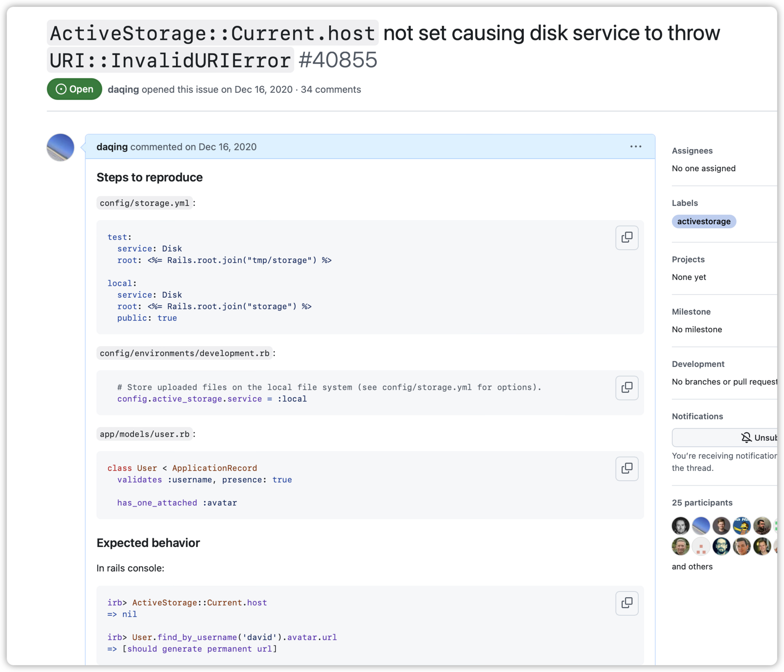Click the 'Steps to reproduce' heading

pyautogui.click(x=149, y=177)
